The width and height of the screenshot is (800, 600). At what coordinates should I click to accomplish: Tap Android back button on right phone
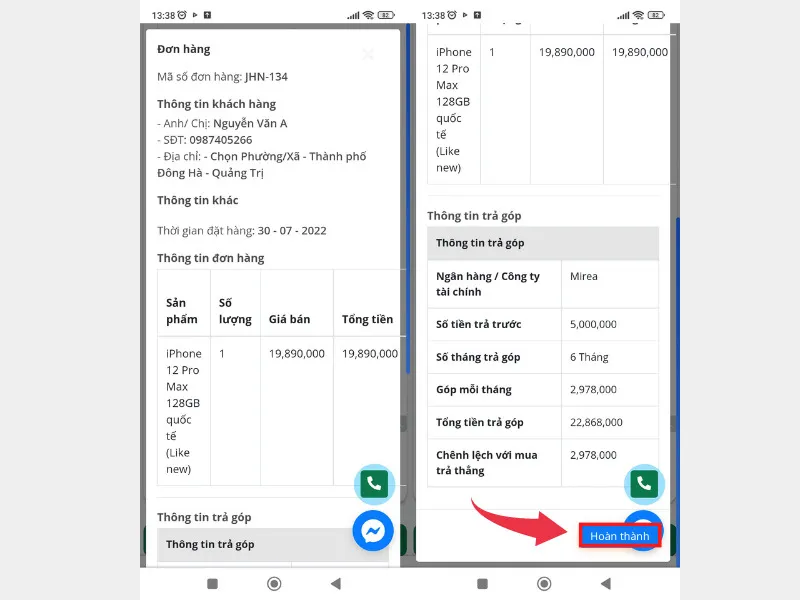605,583
